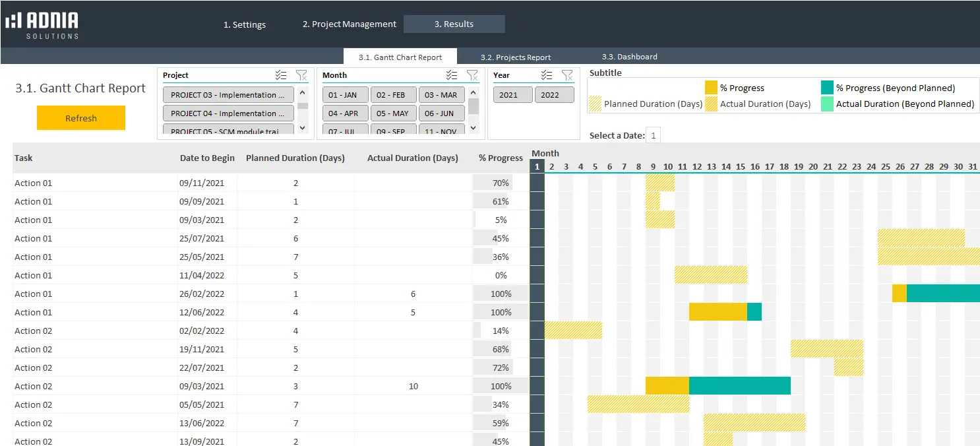Viewport: 980px width, 446px height.
Task: Toggle multi-select icon in Month slicer
Action: tap(452, 75)
